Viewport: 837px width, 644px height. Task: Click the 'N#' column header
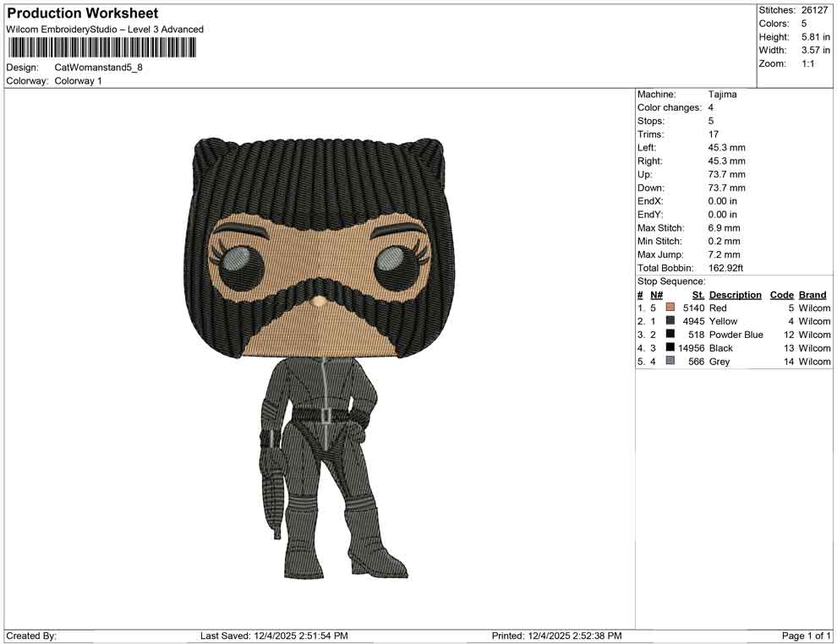656,295
